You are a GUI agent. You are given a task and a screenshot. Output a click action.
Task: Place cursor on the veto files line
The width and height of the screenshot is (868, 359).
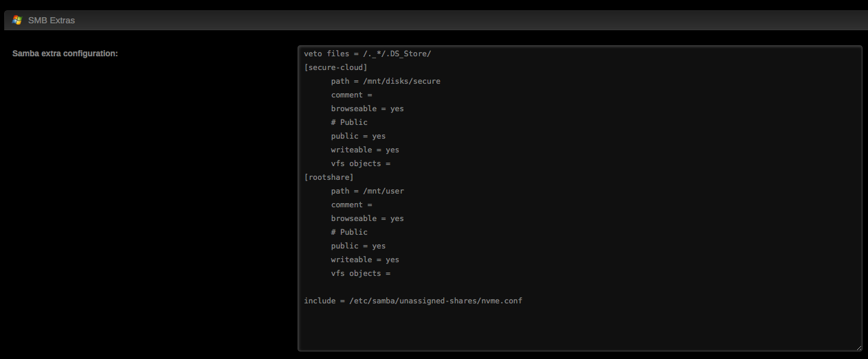(x=368, y=54)
